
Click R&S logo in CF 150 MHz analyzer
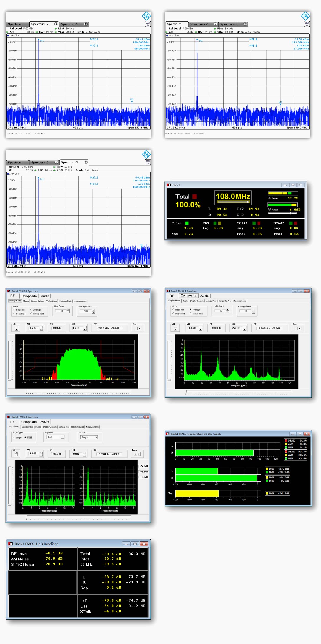click(x=146, y=154)
